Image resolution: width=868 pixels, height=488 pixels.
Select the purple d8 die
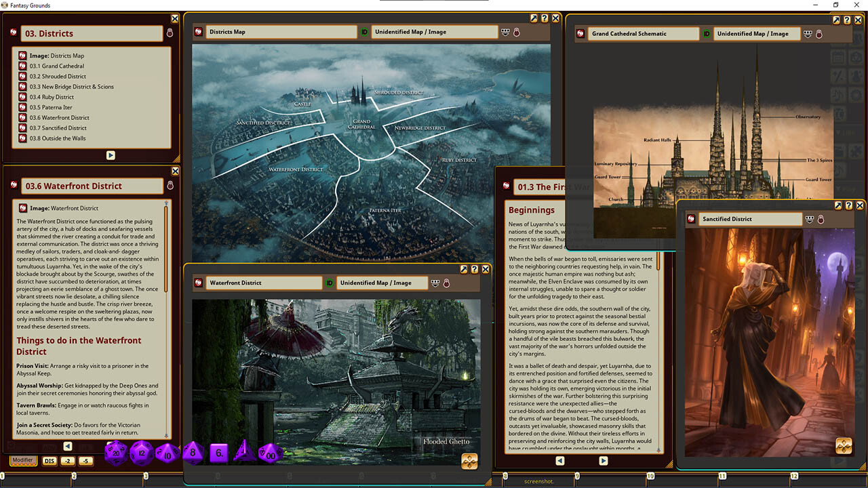pyautogui.click(x=193, y=452)
